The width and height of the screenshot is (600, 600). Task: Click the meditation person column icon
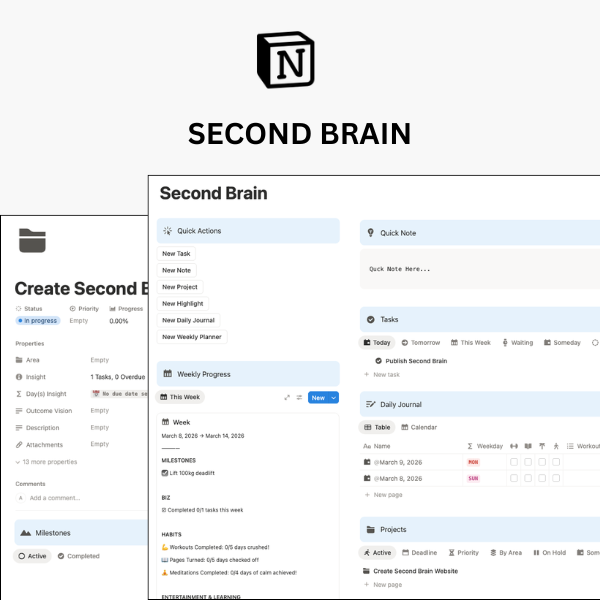[556, 446]
